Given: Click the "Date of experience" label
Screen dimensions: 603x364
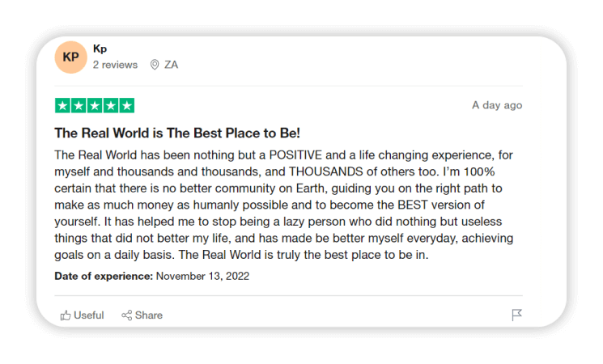Looking at the screenshot, I should coord(104,276).
